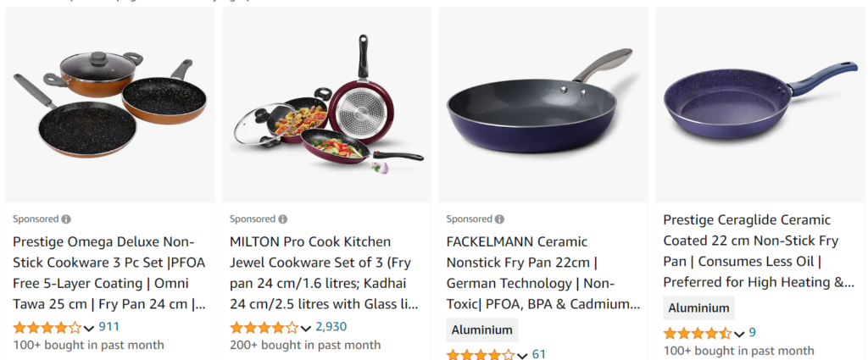View the 2,930 reviews for MILTON set

[x=331, y=327]
